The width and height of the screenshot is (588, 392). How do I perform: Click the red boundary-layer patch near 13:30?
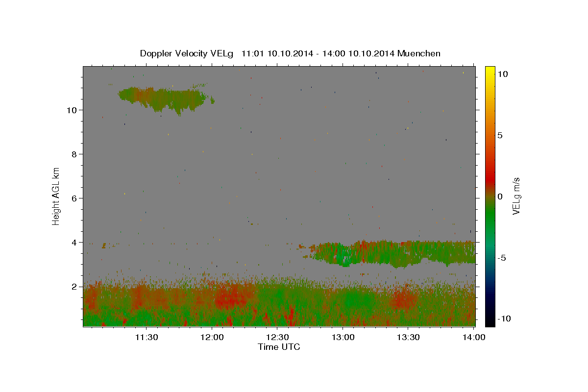pyautogui.click(x=404, y=299)
